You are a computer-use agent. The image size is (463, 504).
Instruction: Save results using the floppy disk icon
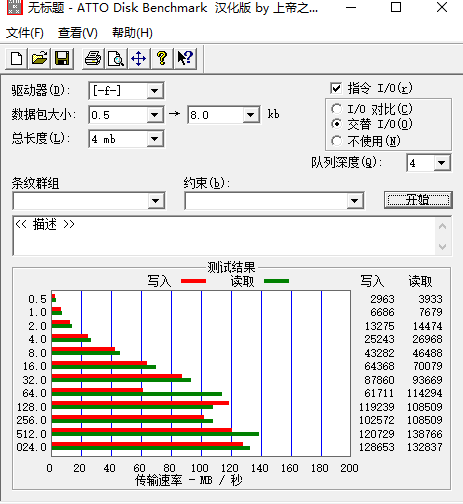(62, 59)
